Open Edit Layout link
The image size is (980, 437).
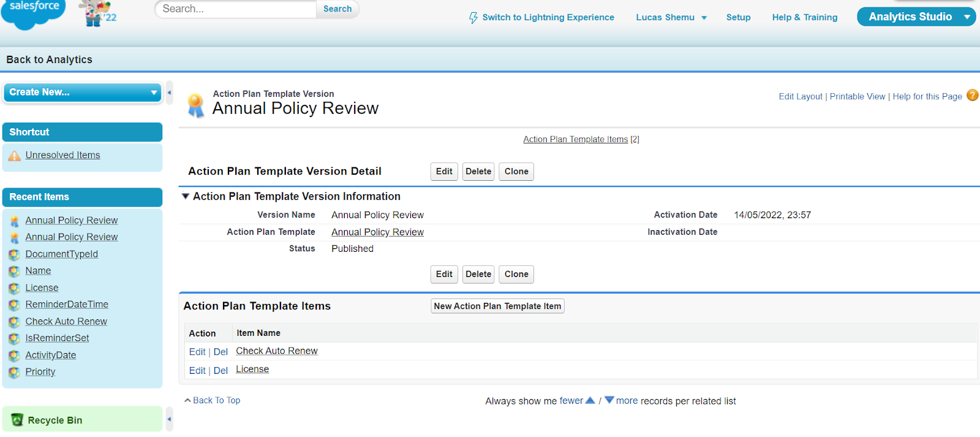(x=801, y=97)
